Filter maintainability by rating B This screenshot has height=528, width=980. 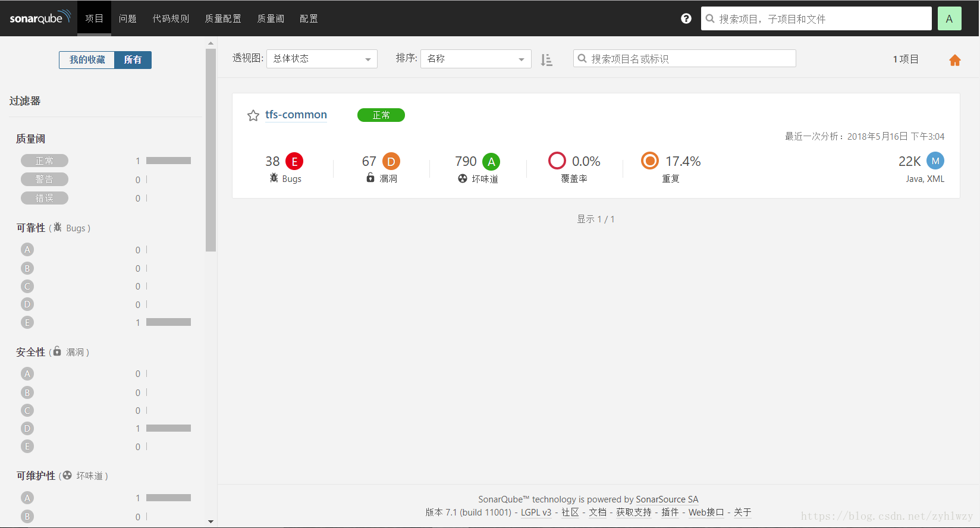(x=27, y=516)
